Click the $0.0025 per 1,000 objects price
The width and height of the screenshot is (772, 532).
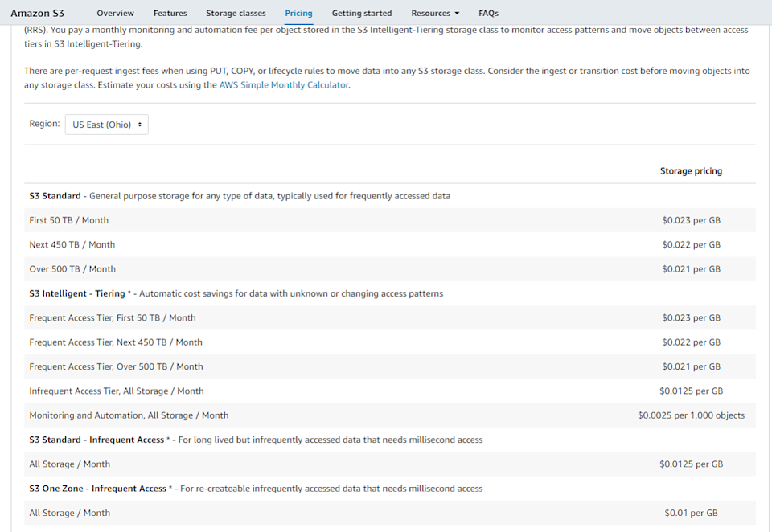click(691, 415)
